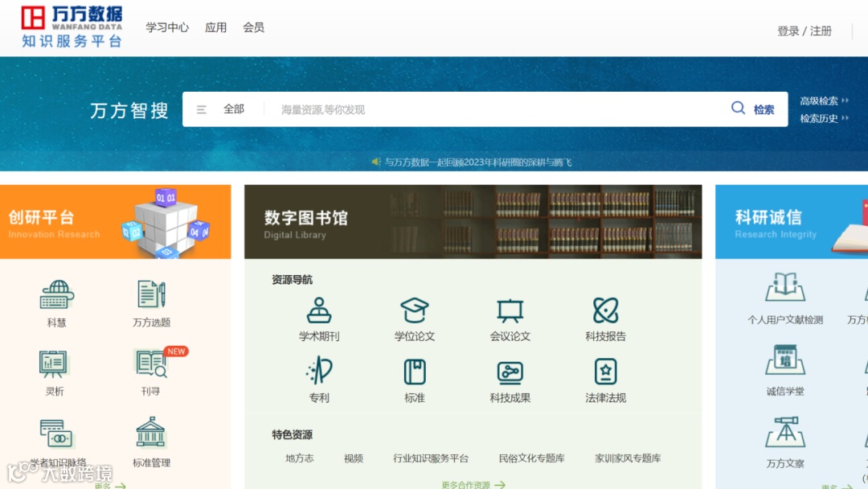Open the 应用 menu
This screenshot has height=489, width=868.
point(215,27)
